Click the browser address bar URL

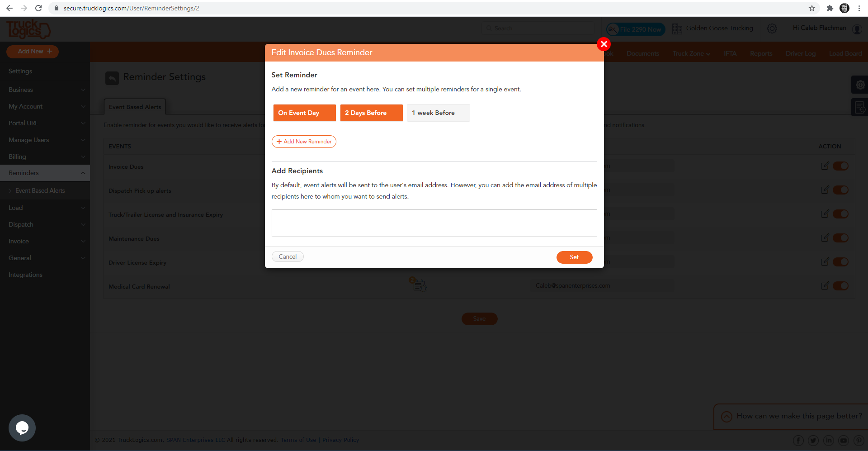tap(131, 8)
